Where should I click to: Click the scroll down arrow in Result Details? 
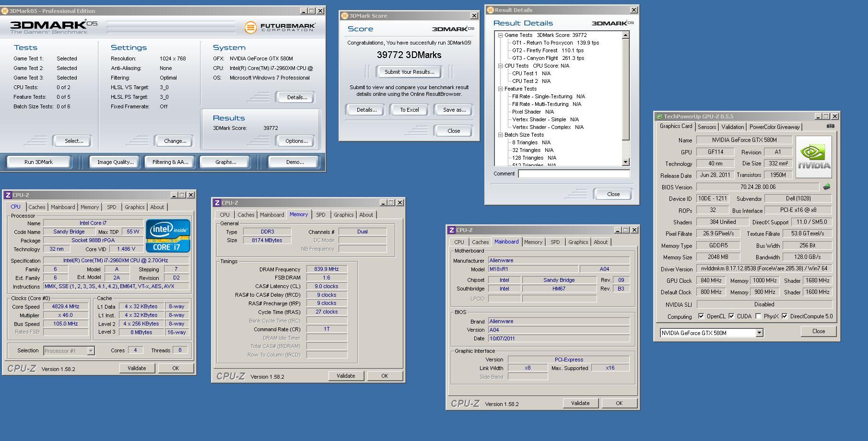[625, 162]
